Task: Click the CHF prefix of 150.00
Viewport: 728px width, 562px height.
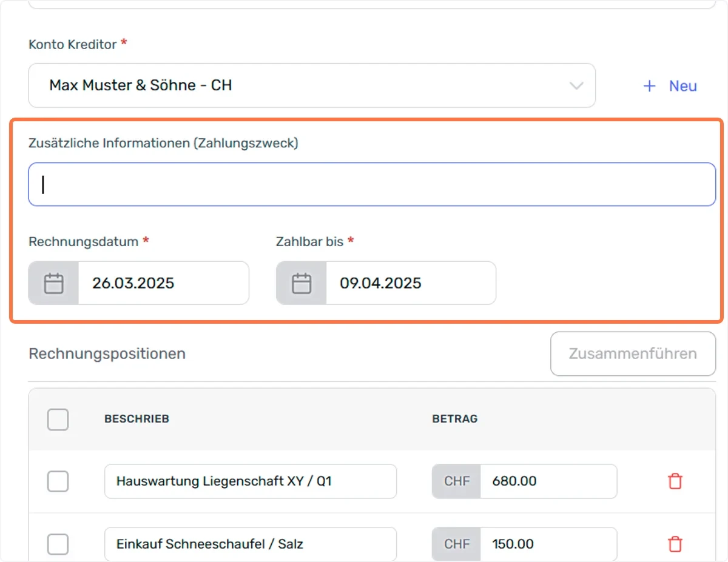Action: [457, 544]
